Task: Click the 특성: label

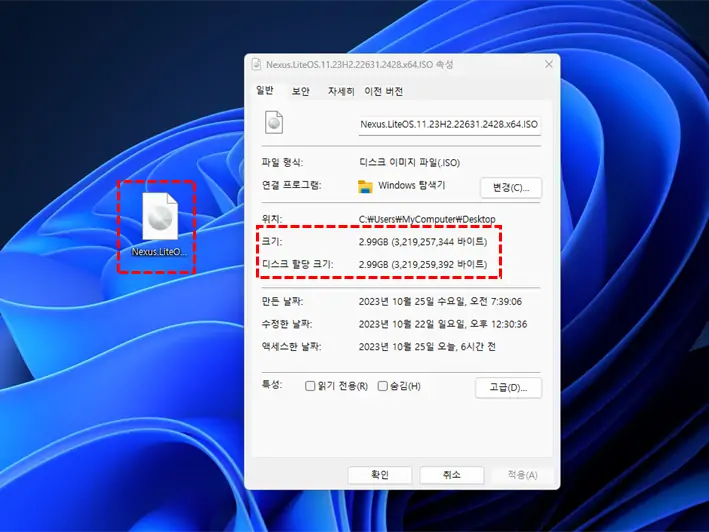Action: tap(272, 385)
